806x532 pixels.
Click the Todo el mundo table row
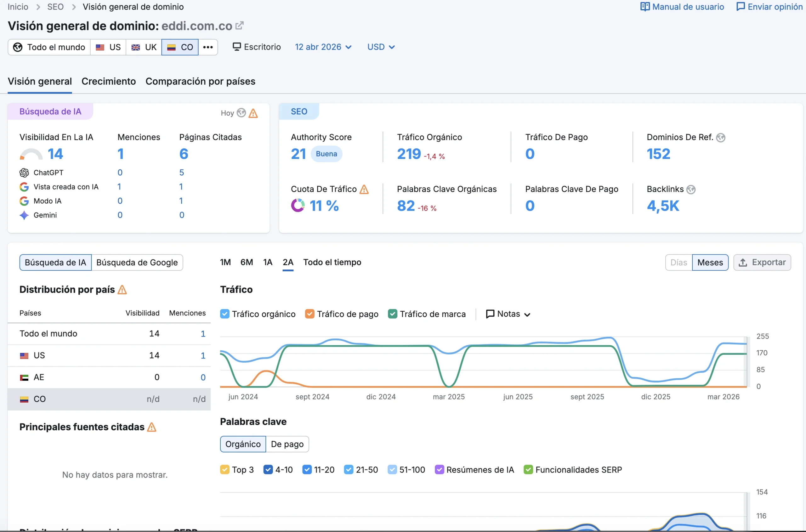tap(109, 333)
